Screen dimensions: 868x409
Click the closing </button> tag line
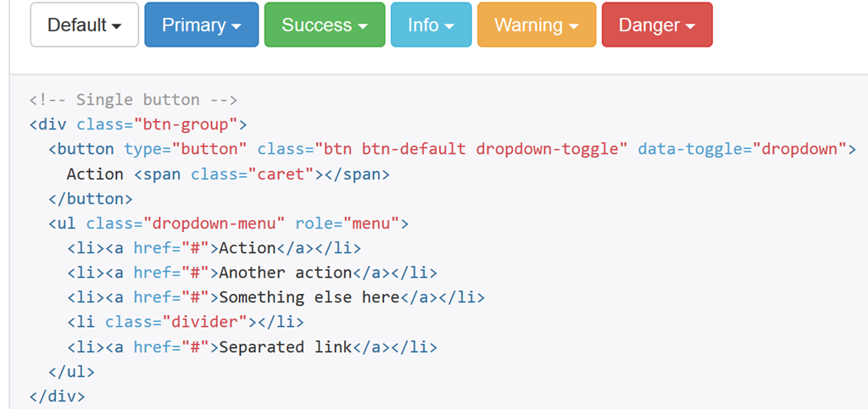[x=90, y=198]
